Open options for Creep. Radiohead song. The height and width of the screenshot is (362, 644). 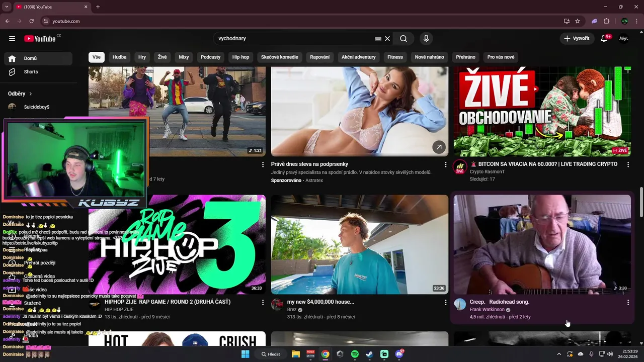(x=628, y=302)
